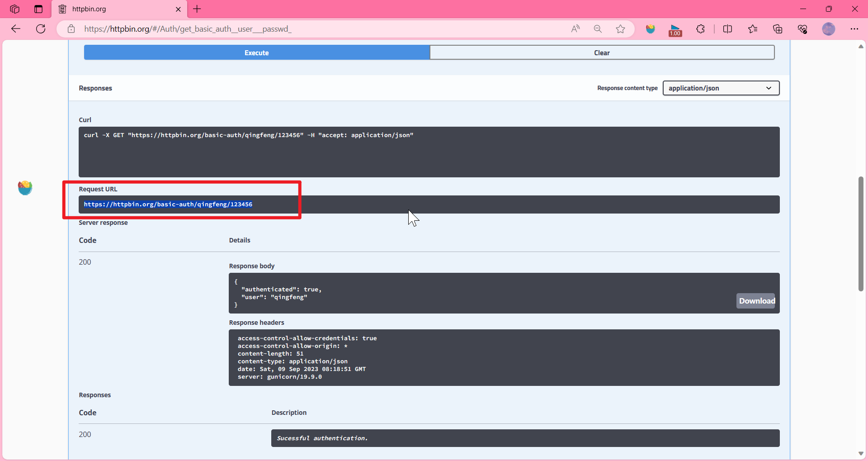Screen dimensions: 868x461
Task: Click the date header line
Action: (x=302, y=369)
